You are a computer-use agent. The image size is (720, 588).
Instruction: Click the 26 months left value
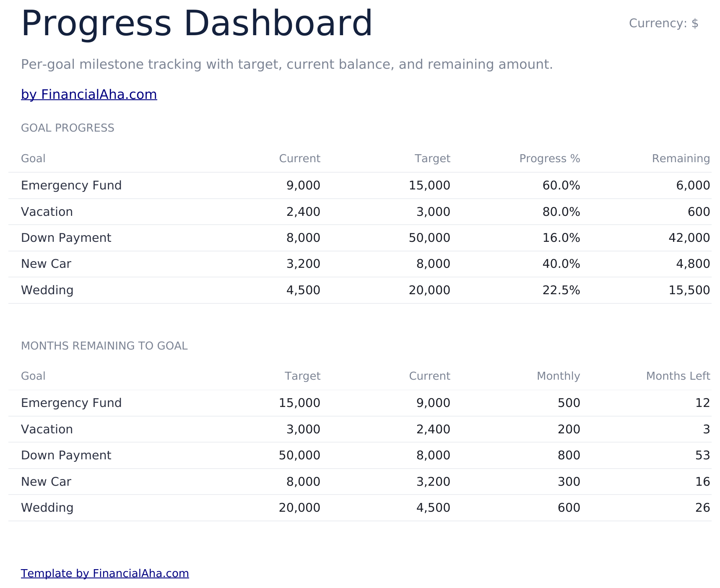[702, 508]
